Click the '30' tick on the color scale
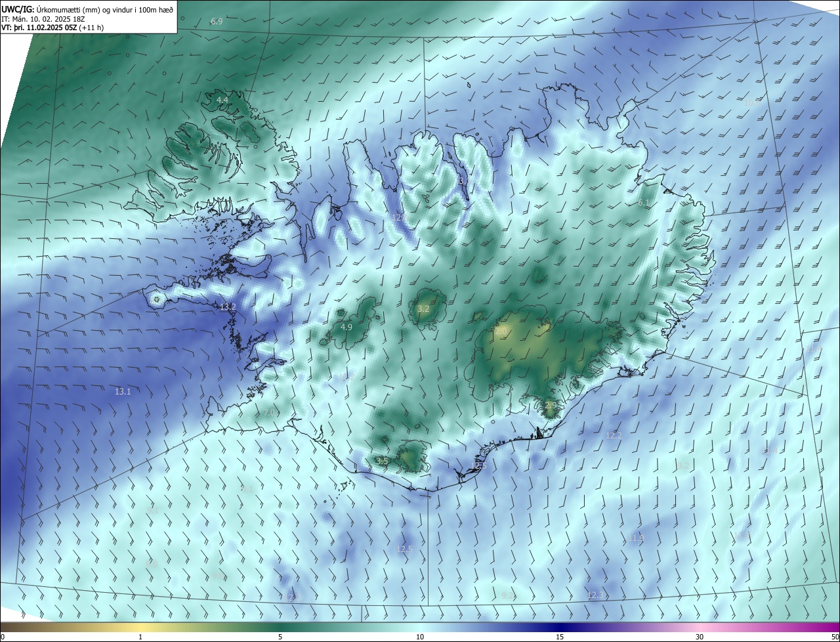This screenshot has width=840, height=642. [x=700, y=637]
